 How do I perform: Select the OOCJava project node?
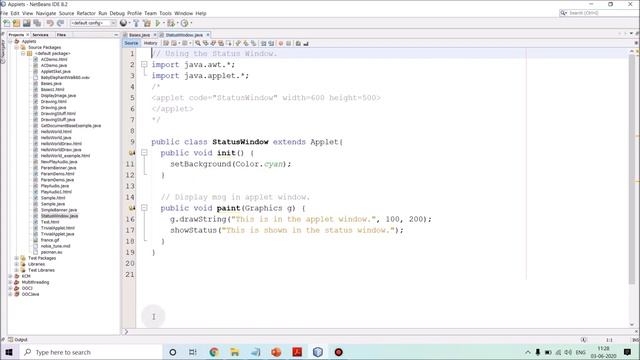click(x=30, y=294)
